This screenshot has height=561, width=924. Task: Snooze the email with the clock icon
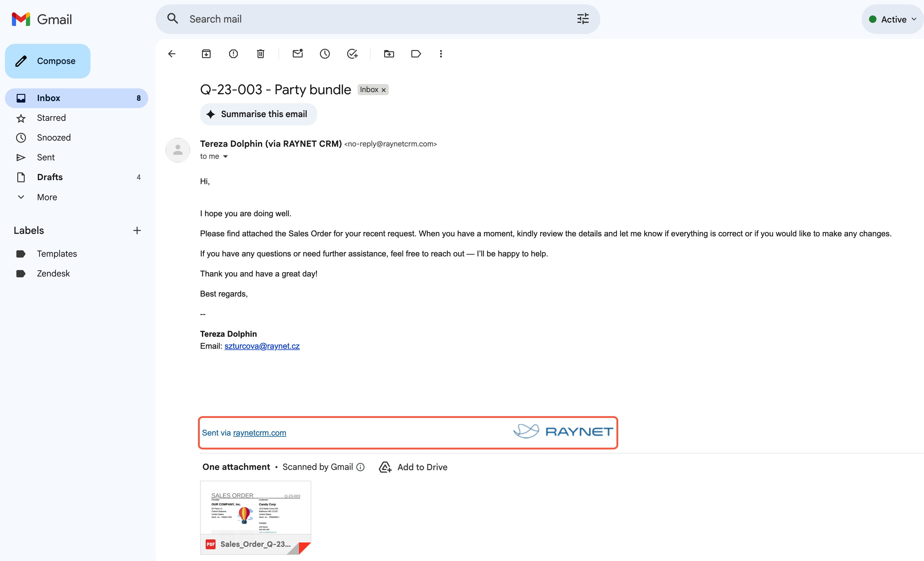pyautogui.click(x=325, y=54)
